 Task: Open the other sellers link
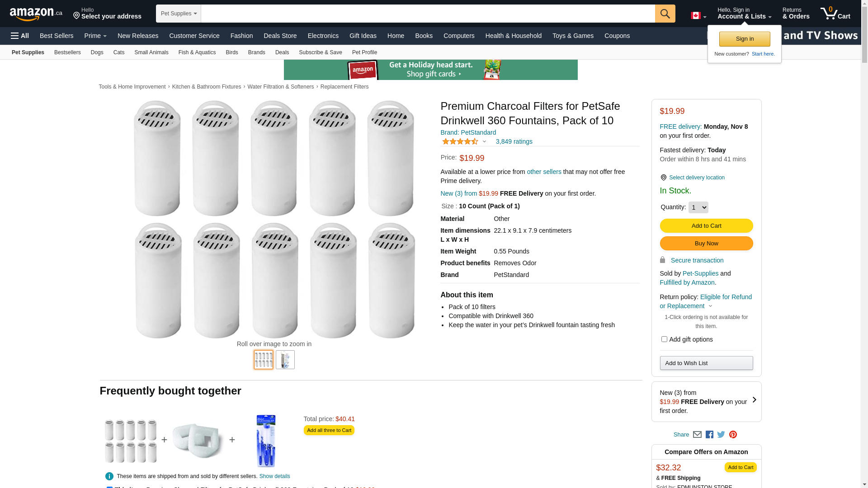pos(544,172)
